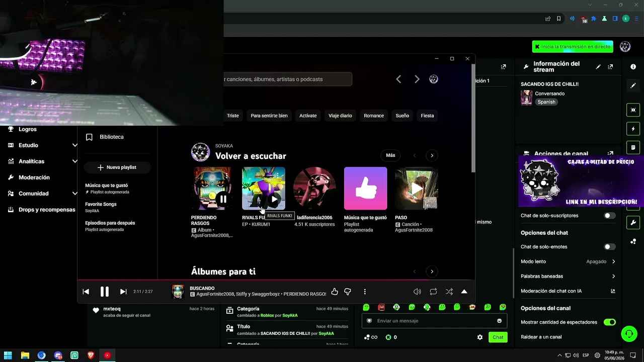Click the camera capture icon in right rail
644x362 pixels.
click(x=633, y=110)
